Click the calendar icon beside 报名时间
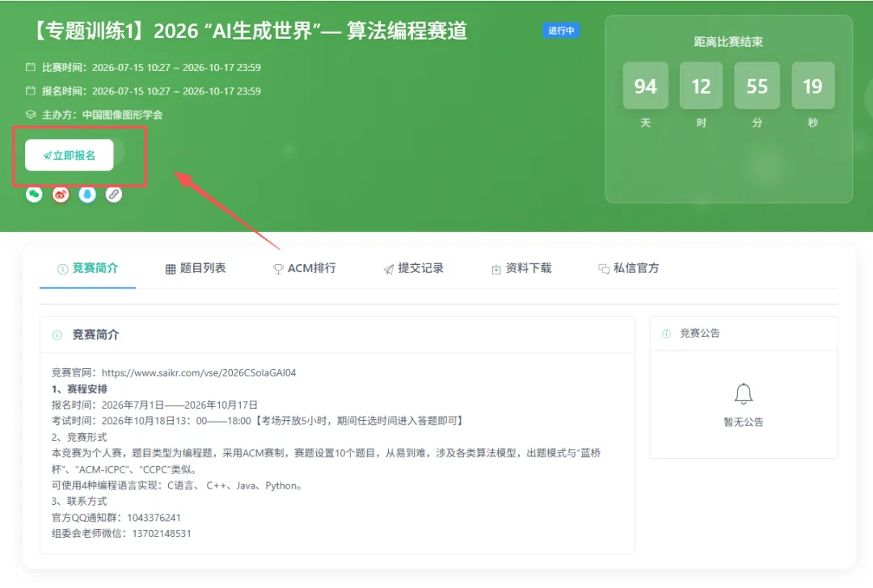 click(31, 90)
